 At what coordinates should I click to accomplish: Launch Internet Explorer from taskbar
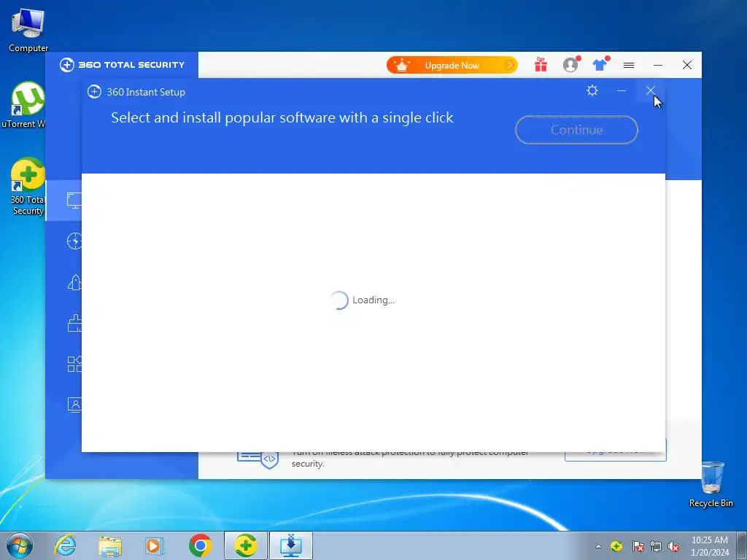click(x=65, y=545)
